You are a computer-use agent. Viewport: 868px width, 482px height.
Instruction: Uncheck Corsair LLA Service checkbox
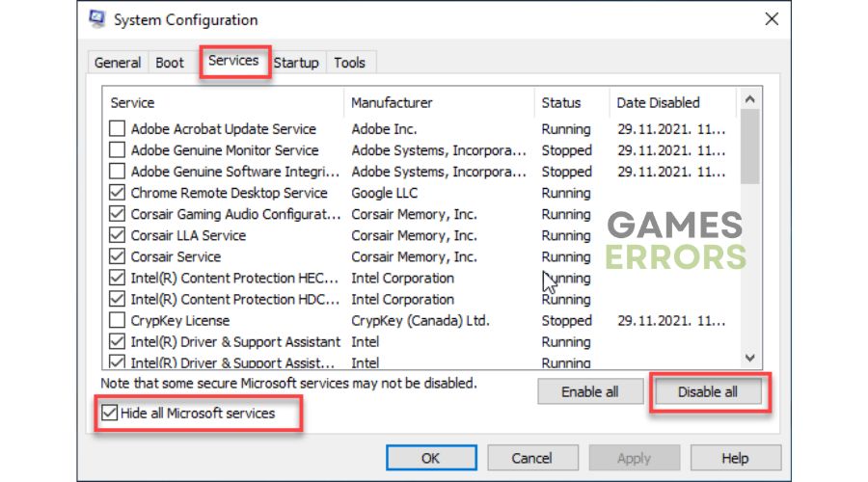tap(117, 235)
